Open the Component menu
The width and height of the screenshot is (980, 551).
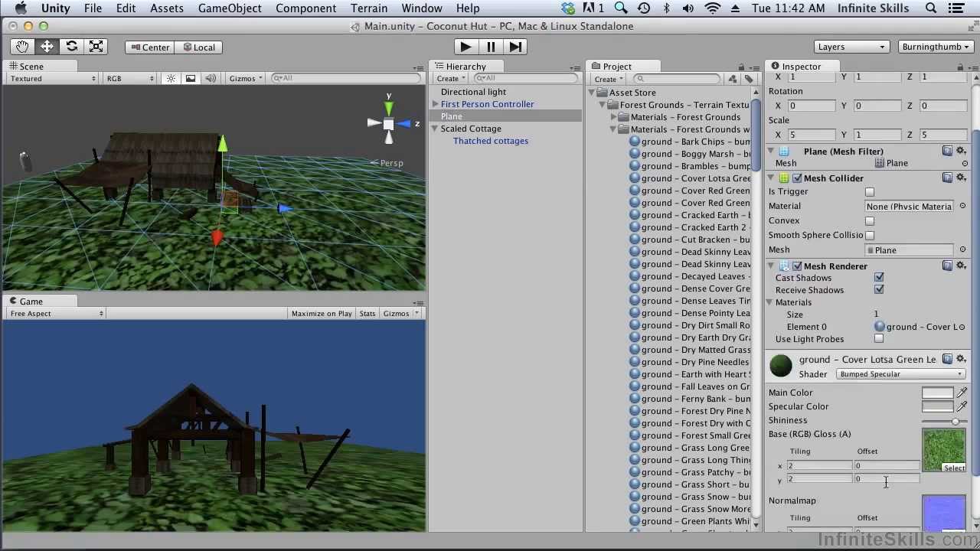coord(305,8)
